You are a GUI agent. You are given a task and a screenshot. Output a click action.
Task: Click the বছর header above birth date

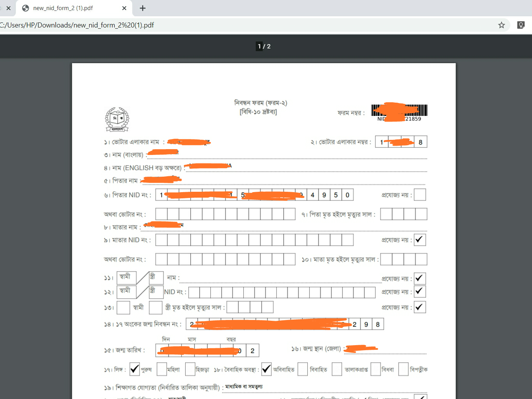pos(231,339)
